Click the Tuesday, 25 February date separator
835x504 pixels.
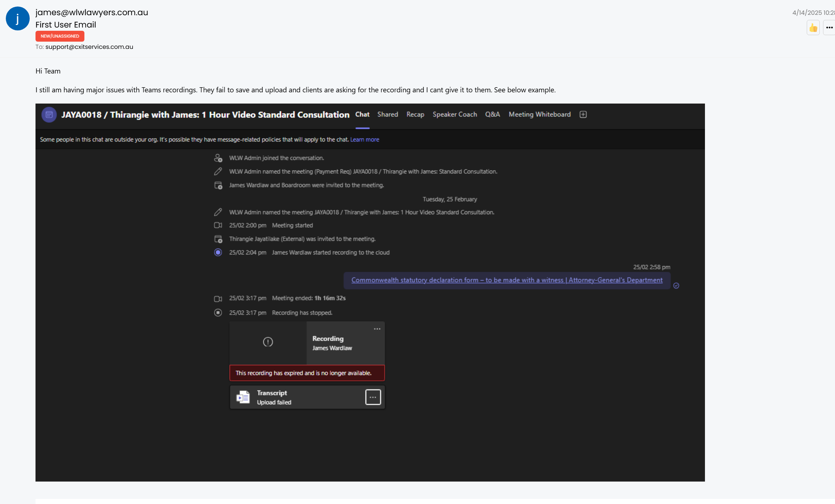(x=450, y=199)
